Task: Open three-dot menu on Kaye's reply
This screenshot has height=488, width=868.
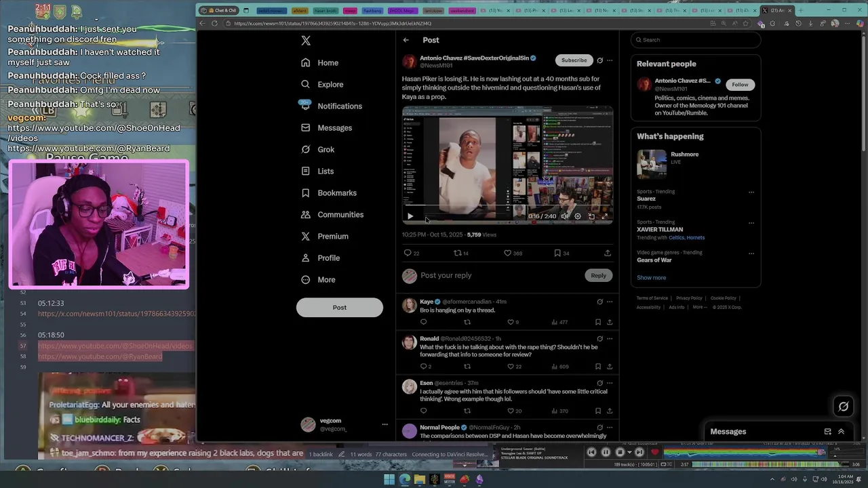Action: (610, 302)
